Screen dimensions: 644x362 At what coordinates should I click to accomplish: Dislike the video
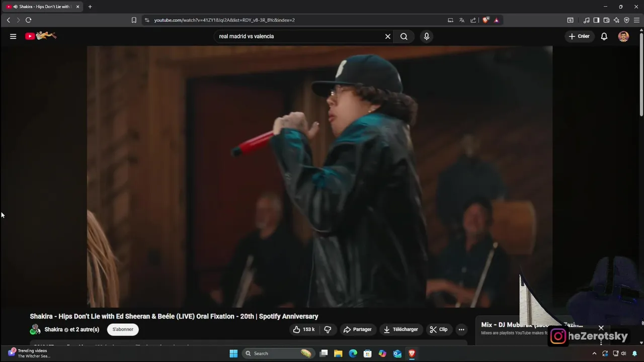click(x=328, y=329)
